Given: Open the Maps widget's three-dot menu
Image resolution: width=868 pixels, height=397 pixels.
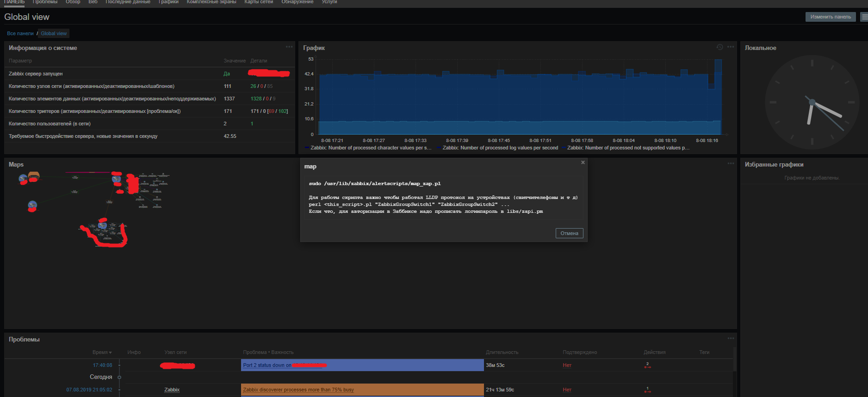Looking at the screenshot, I should point(731,163).
